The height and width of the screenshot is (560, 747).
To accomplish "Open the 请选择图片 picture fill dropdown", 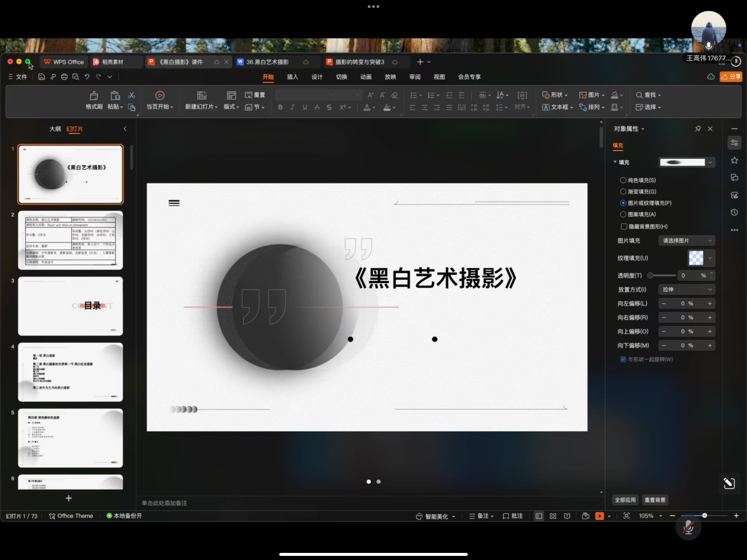I will pos(686,240).
